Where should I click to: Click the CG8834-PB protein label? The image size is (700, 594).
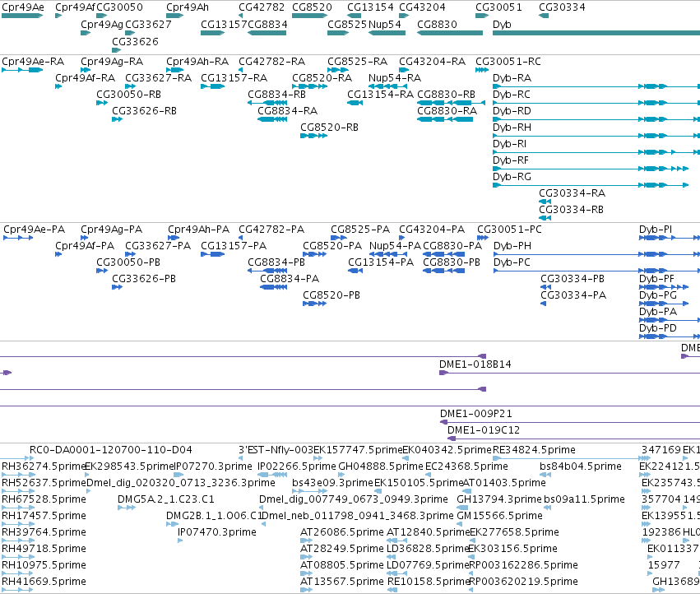276,262
